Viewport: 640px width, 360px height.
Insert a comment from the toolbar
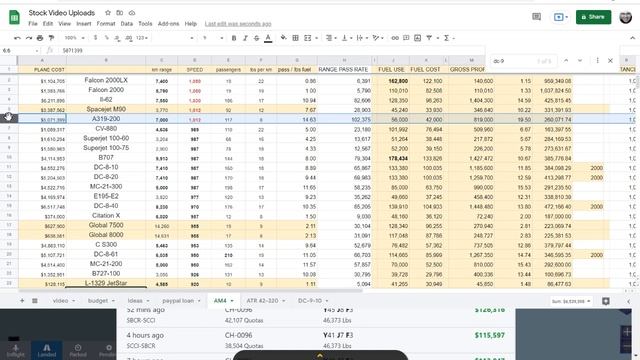[406, 38]
